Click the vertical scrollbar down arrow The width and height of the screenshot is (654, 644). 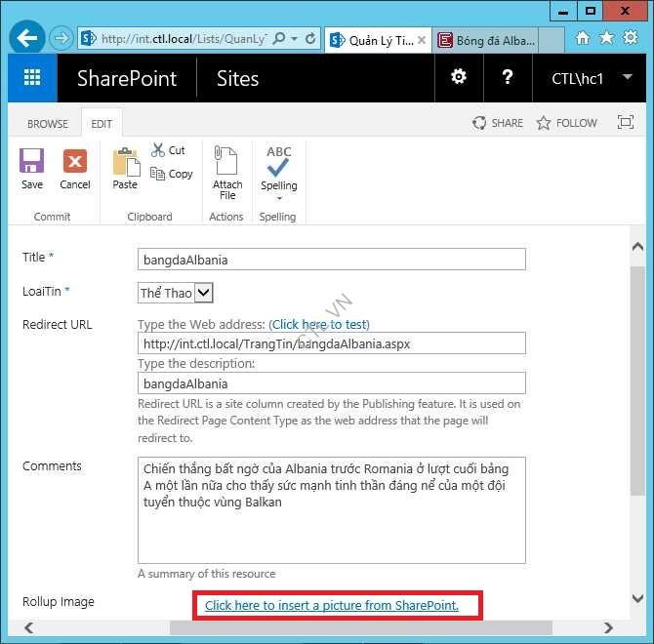637,598
